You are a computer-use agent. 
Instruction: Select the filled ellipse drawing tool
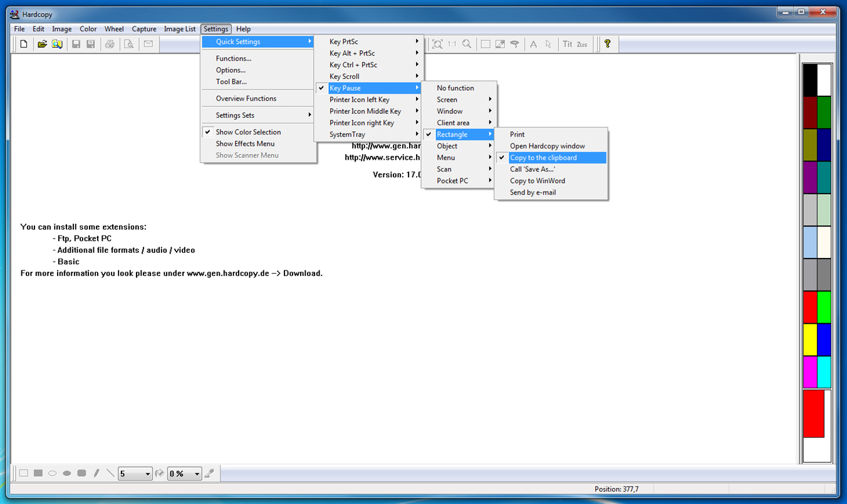tap(67, 473)
